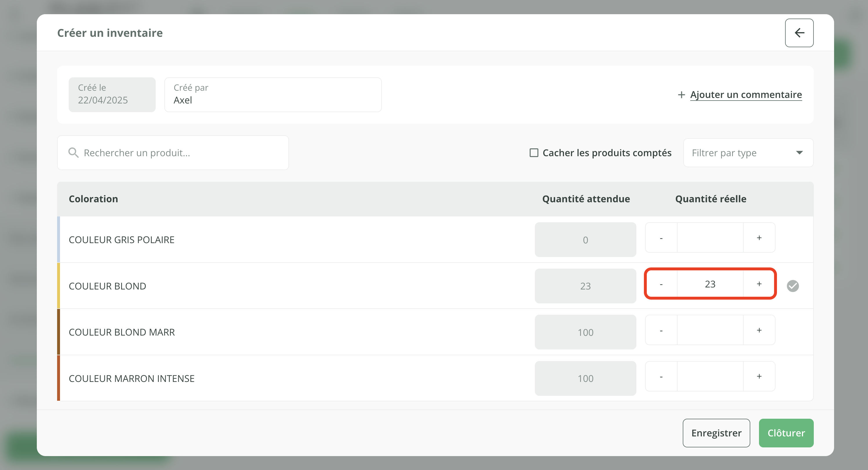Decrease quantity for Couleur Gris Polaire

click(661, 238)
